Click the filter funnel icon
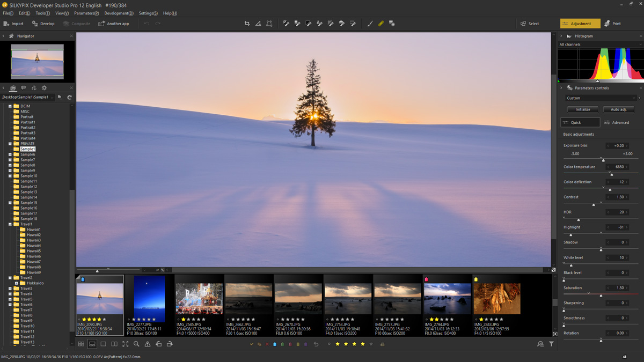Viewport: 644px width, 362px height. [551, 344]
